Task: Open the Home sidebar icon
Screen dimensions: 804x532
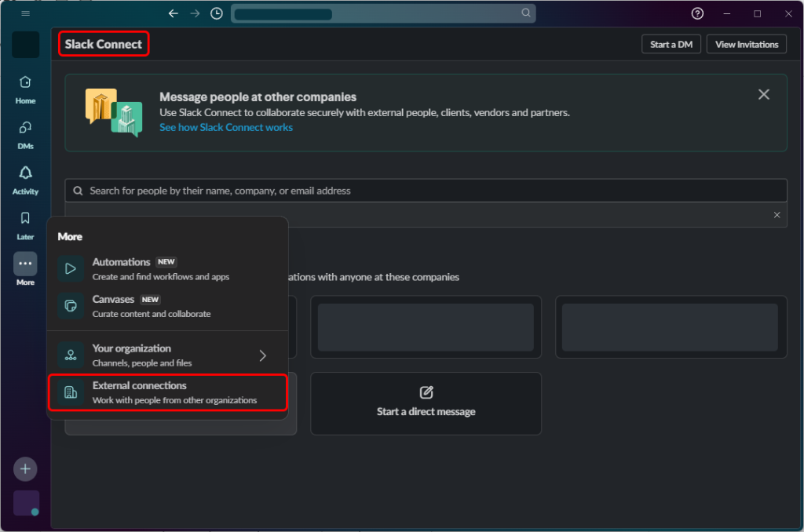Action: 25,83
